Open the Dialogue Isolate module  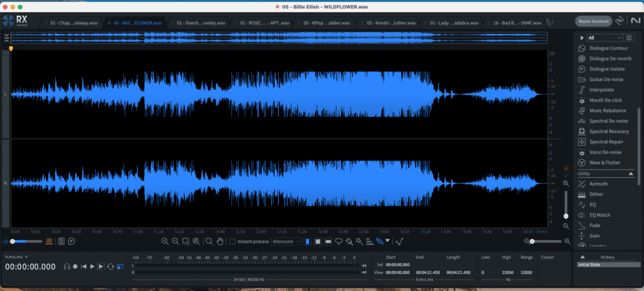(601, 69)
